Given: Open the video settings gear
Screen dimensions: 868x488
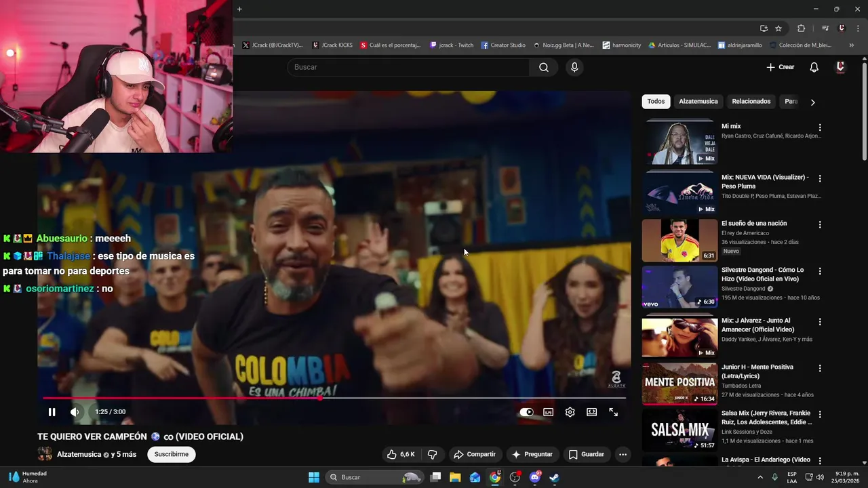Looking at the screenshot, I should [x=570, y=412].
